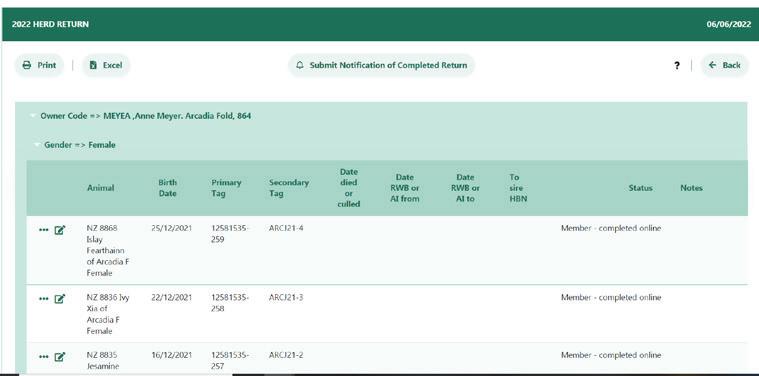Viewport: 759px width, 376px height.
Task: Export the herd return to Excel
Action: coord(106,65)
